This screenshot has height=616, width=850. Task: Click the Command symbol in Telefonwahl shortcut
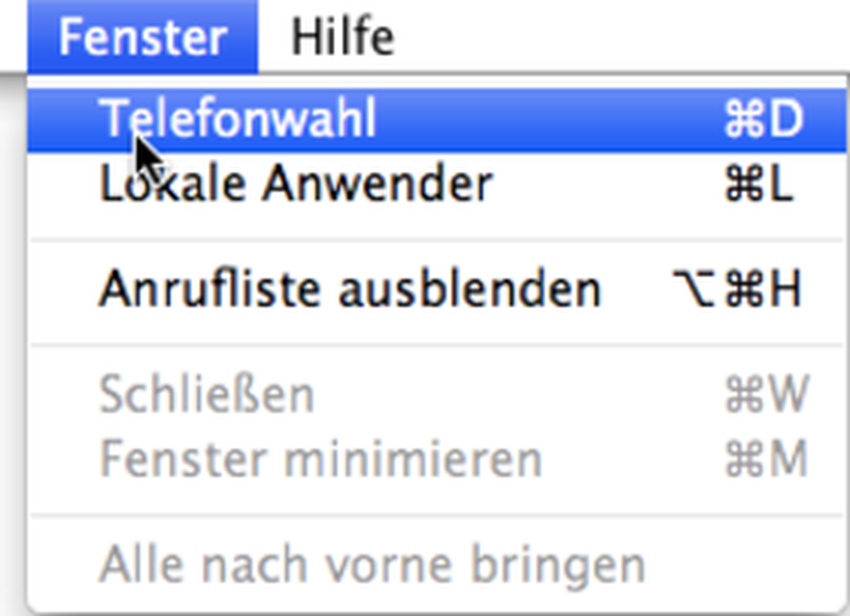[x=743, y=120]
